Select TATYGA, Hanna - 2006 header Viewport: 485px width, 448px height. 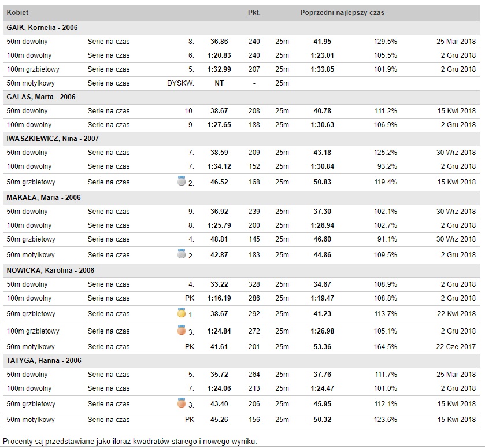pyautogui.click(x=44, y=361)
